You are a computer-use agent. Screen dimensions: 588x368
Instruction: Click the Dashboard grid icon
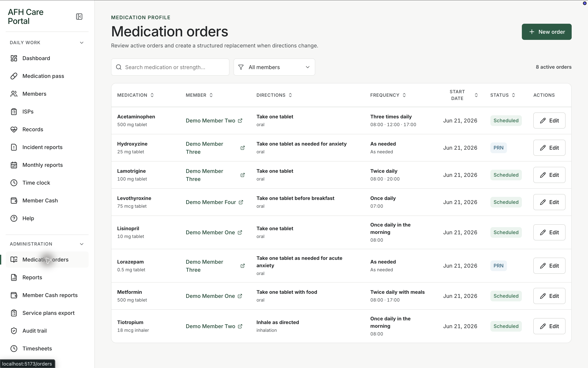point(14,58)
